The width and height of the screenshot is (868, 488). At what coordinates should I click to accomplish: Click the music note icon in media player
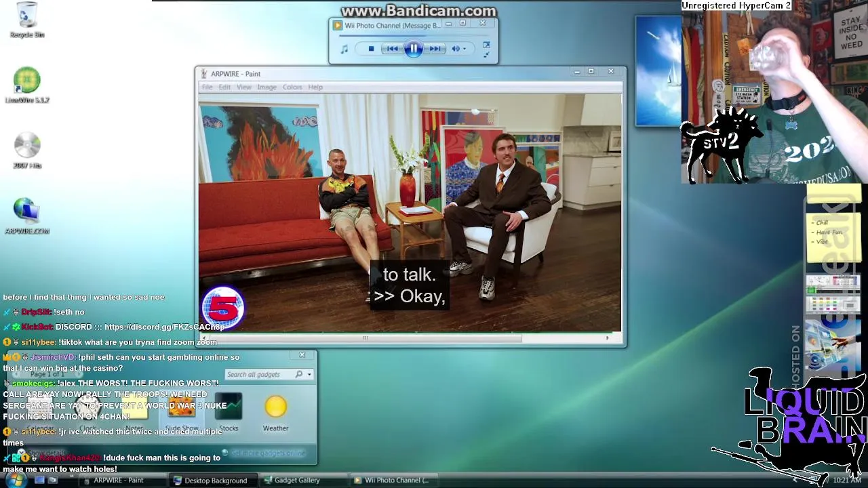(x=344, y=49)
